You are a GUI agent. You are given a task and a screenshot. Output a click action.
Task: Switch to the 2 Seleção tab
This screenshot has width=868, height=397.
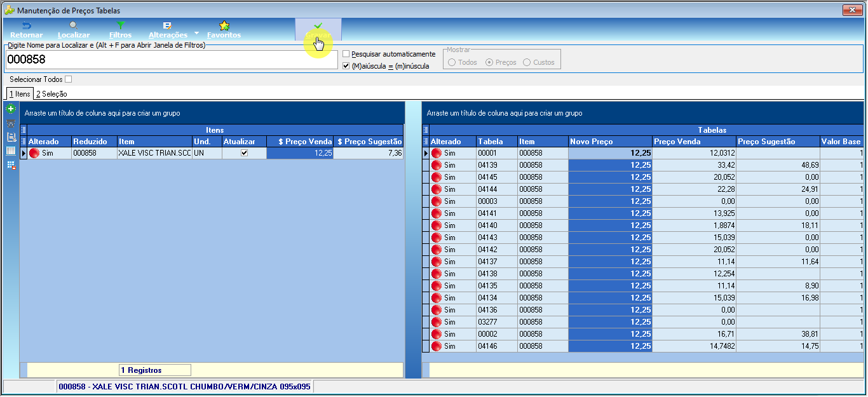51,94
